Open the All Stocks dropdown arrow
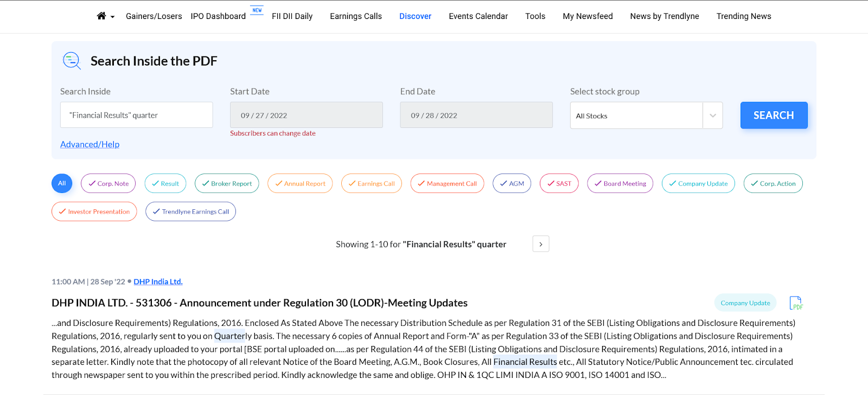Screen dimensions: 868x411 pos(713,115)
